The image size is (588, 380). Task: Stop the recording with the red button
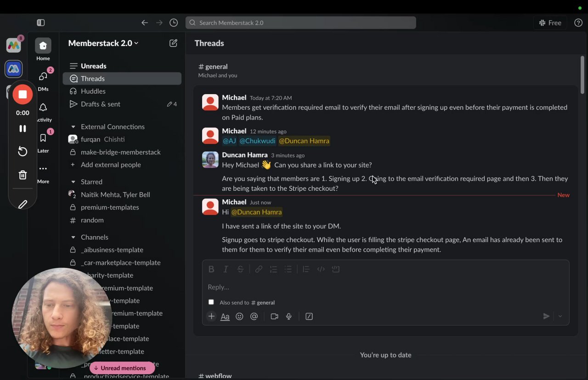[23, 94]
